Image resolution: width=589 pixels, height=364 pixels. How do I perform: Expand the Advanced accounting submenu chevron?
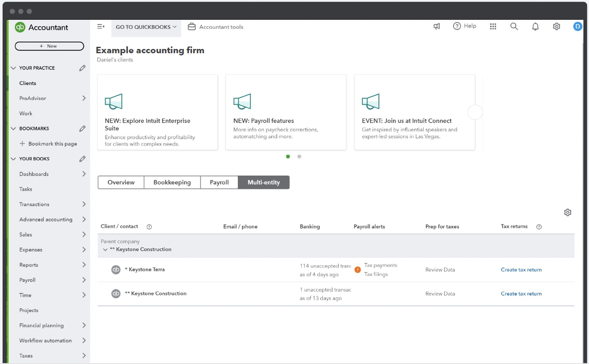[84, 219]
